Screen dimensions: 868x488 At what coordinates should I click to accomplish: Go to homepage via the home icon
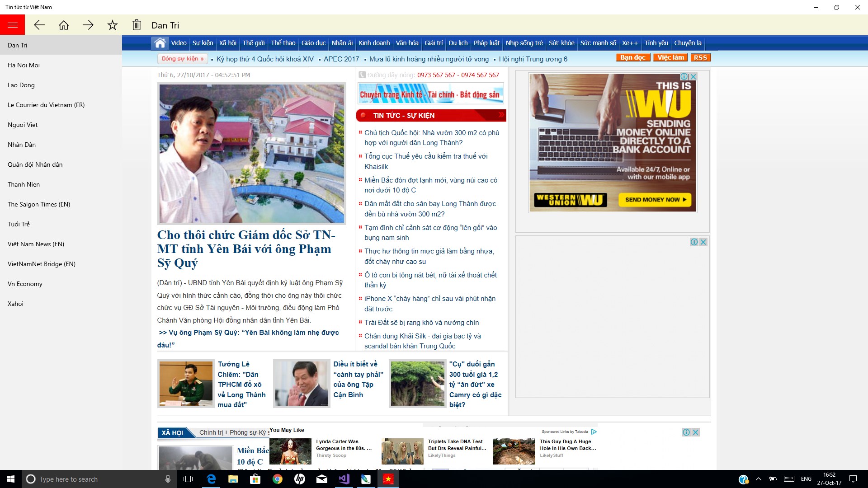pyautogui.click(x=64, y=25)
